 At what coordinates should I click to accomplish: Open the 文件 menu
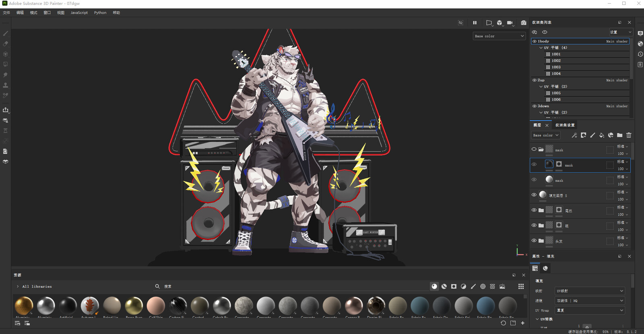pos(6,13)
